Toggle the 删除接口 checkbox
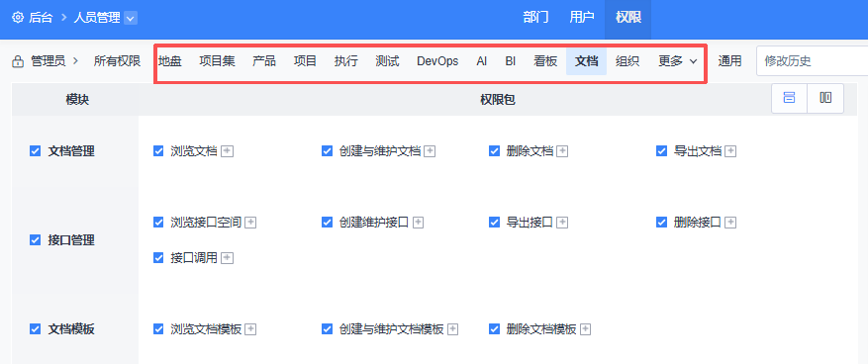 click(x=661, y=223)
